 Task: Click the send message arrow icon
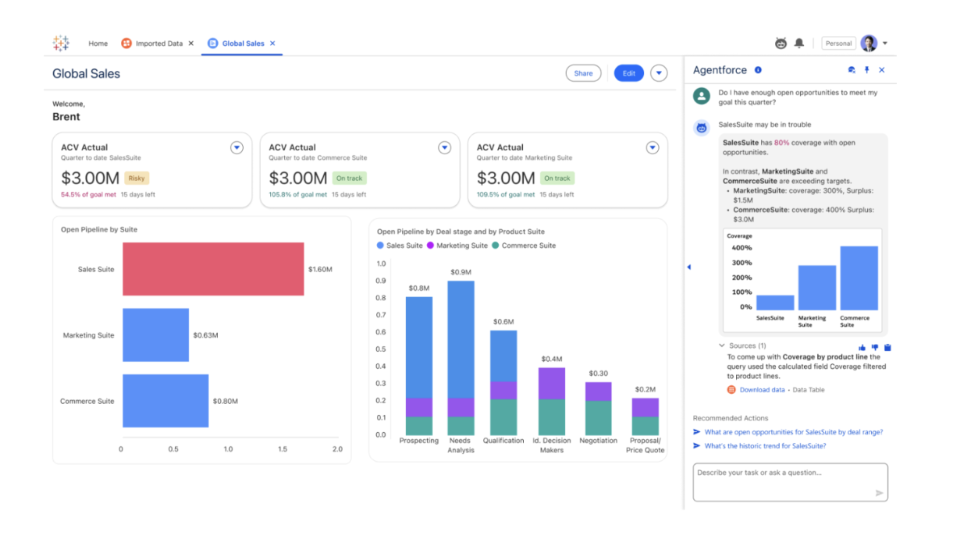880,493
